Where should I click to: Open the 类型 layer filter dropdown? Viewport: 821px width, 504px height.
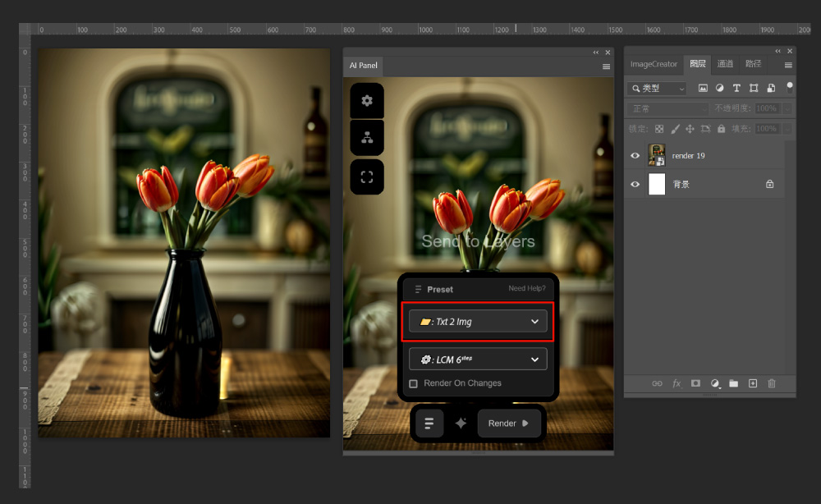(x=657, y=88)
